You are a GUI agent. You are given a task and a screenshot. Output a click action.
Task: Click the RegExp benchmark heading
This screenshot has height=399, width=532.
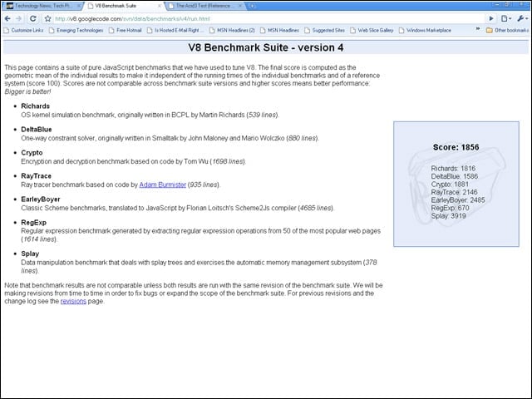33,223
